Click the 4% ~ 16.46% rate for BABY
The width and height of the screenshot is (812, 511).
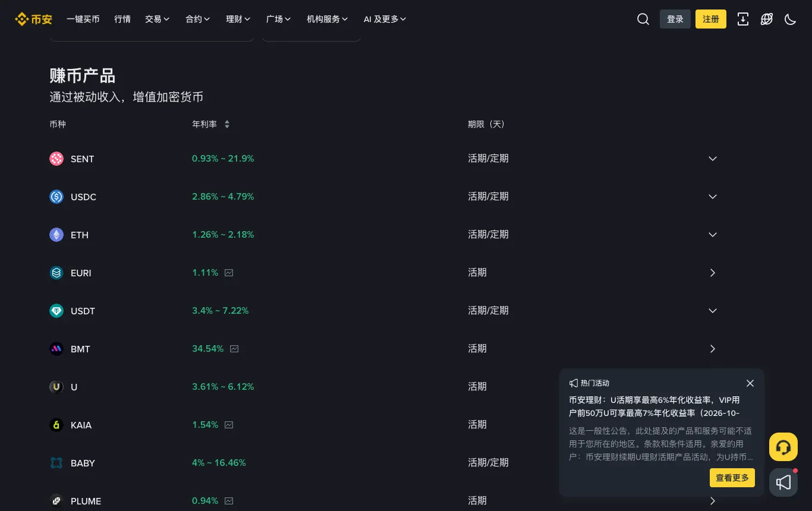(219, 463)
